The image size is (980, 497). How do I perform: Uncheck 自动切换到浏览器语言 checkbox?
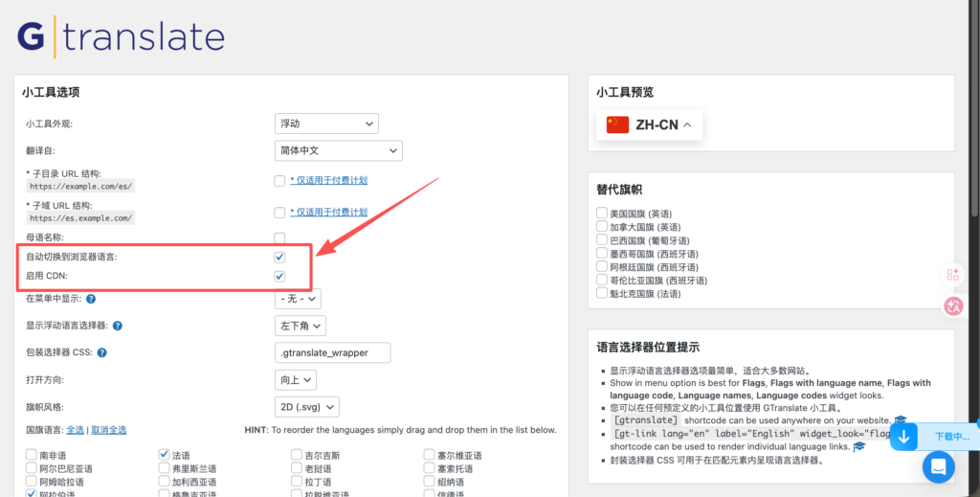tap(279, 257)
